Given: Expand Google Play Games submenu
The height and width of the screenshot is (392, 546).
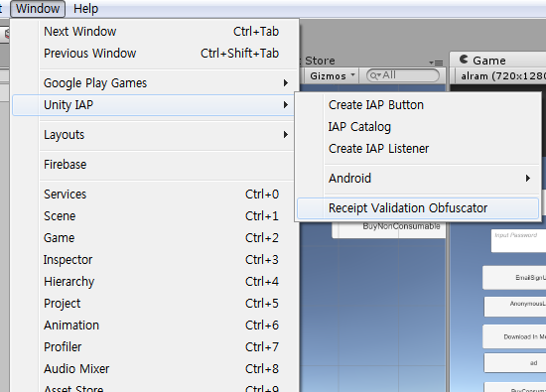Looking at the screenshot, I should point(155,82).
